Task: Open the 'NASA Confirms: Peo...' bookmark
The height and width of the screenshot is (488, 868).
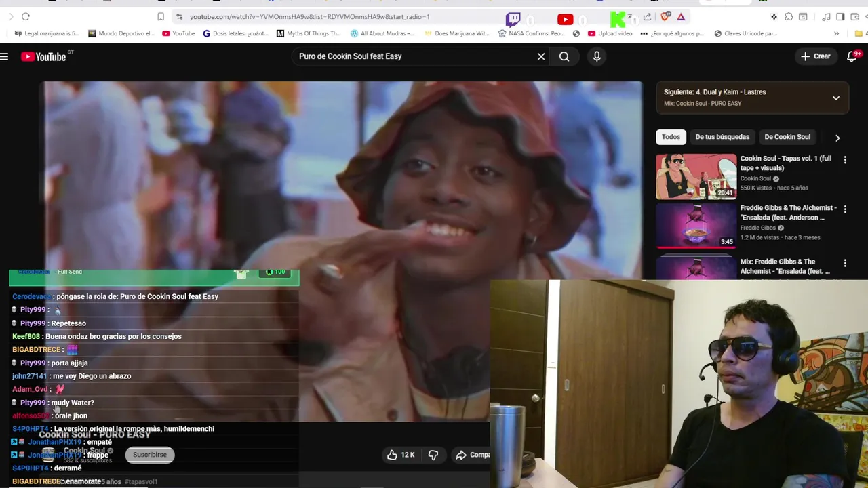Action: pos(531,33)
